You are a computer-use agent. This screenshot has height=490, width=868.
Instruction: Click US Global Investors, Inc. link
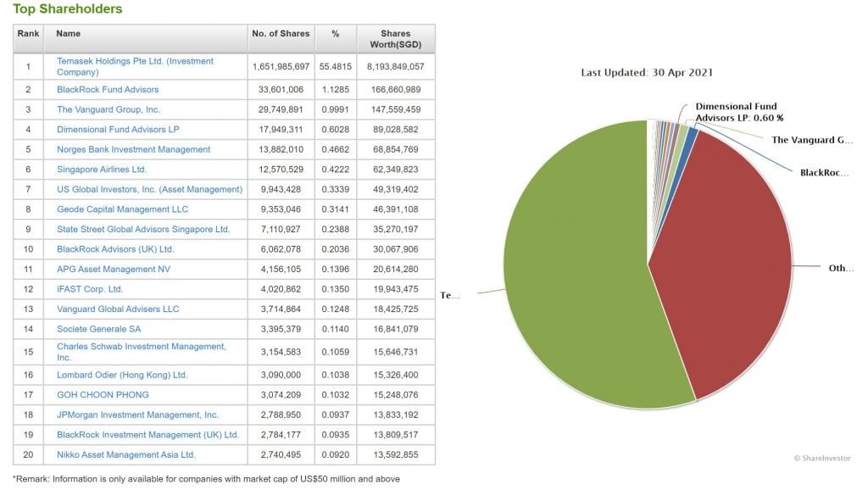(x=149, y=189)
